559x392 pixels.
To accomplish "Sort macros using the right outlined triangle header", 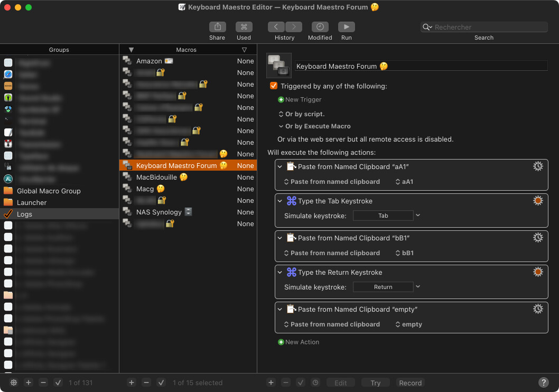I will click(244, 50).
